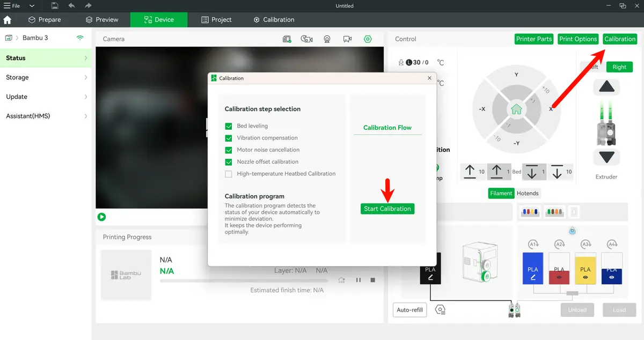
Task: Uncheck Nozzle offset calibration checkbox
Action: pyautogui.click(x=229, y=161)
